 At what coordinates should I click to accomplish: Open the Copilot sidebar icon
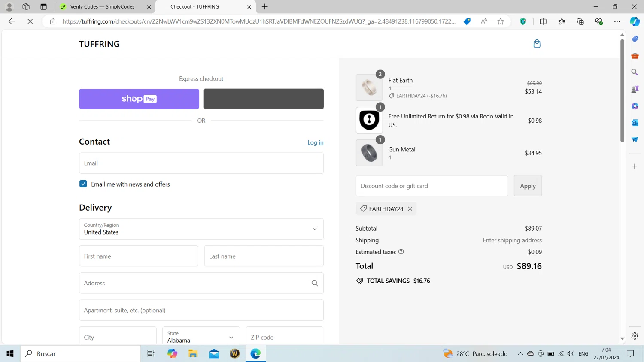(x=635, y=21)
